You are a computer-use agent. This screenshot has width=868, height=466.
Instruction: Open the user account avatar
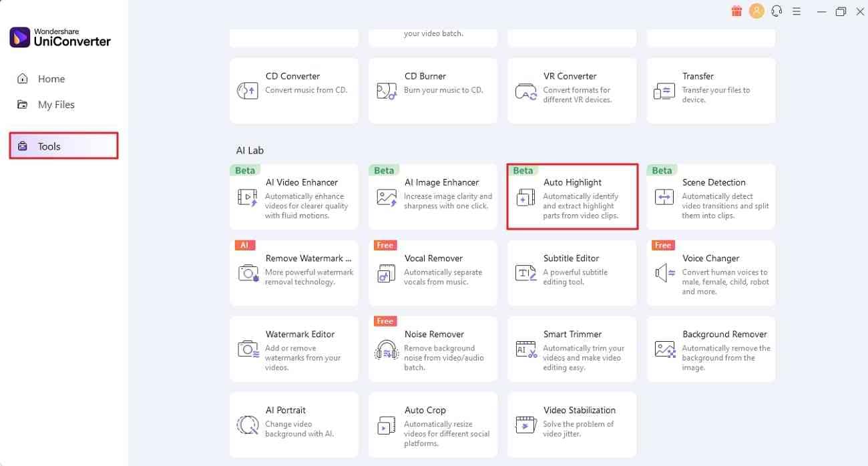756,11
